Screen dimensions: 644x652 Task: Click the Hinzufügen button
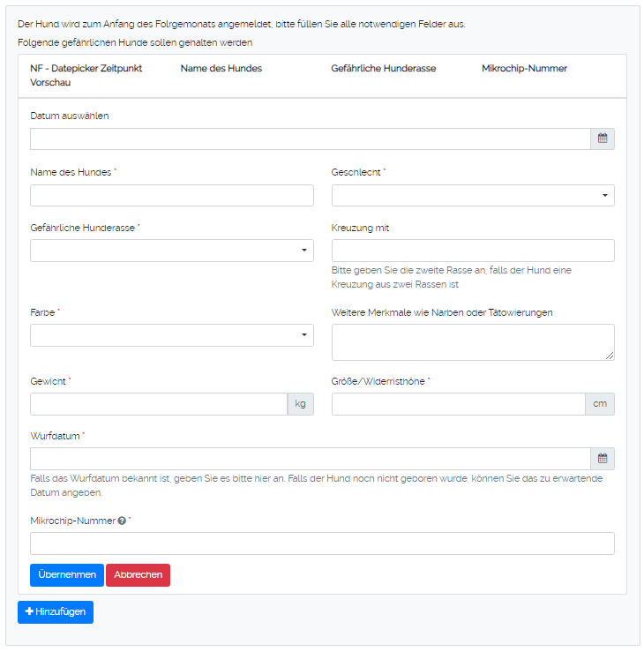pyautogui.click(x=56, y=611)
